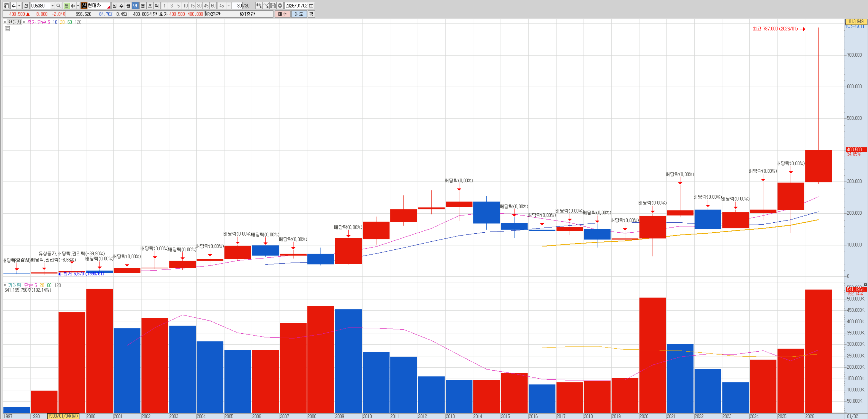
Task: Click the 유상증자,배당락,권리락(-39.90%) annotation
Action: [71, 253]
